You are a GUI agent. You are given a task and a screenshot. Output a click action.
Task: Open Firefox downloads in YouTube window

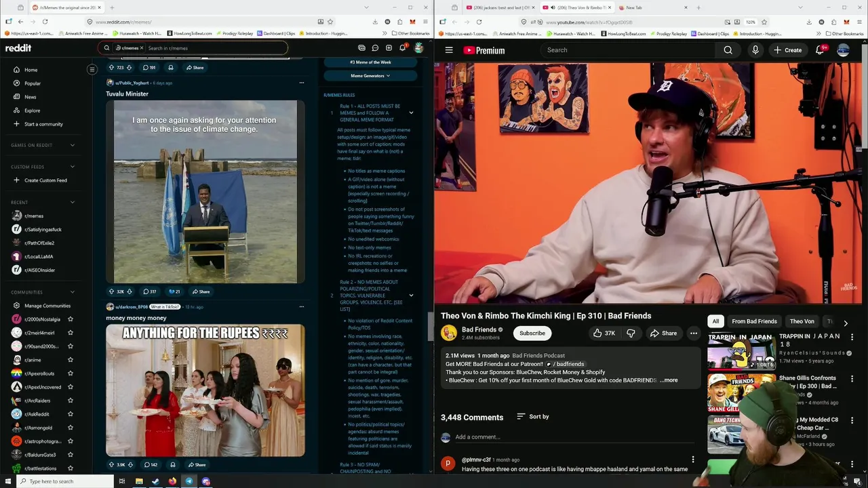pos(809,22)
